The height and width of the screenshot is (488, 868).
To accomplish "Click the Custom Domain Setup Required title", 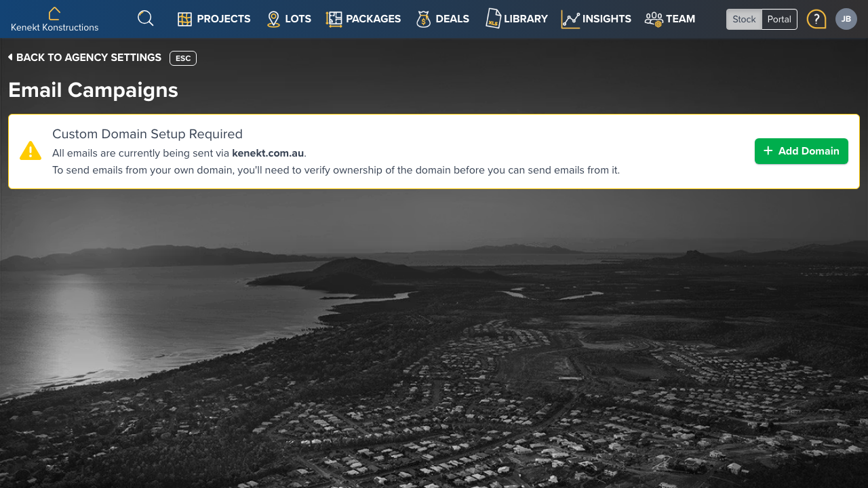I will click(x=147, y=134).
